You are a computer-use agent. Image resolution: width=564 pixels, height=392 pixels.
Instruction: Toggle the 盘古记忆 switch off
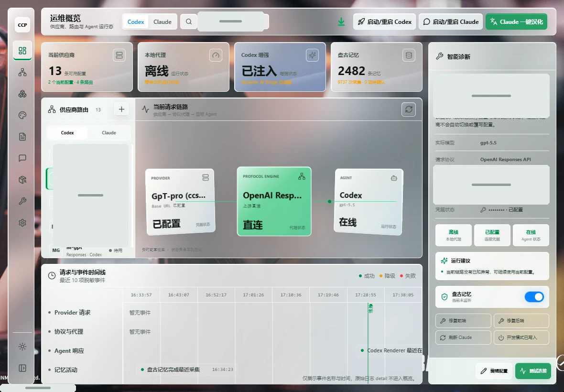tap(534, 297)
